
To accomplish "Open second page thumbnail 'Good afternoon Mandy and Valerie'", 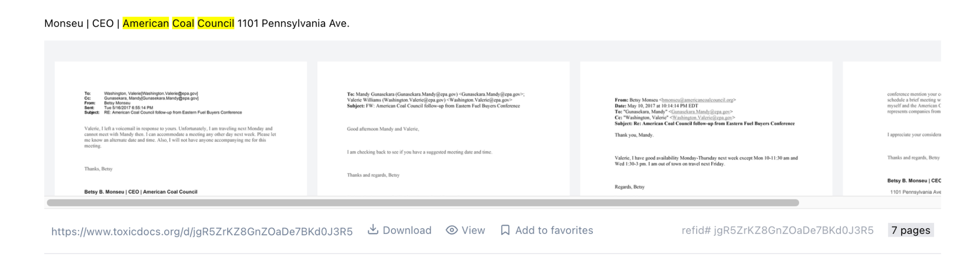I will tap(443, 129).
